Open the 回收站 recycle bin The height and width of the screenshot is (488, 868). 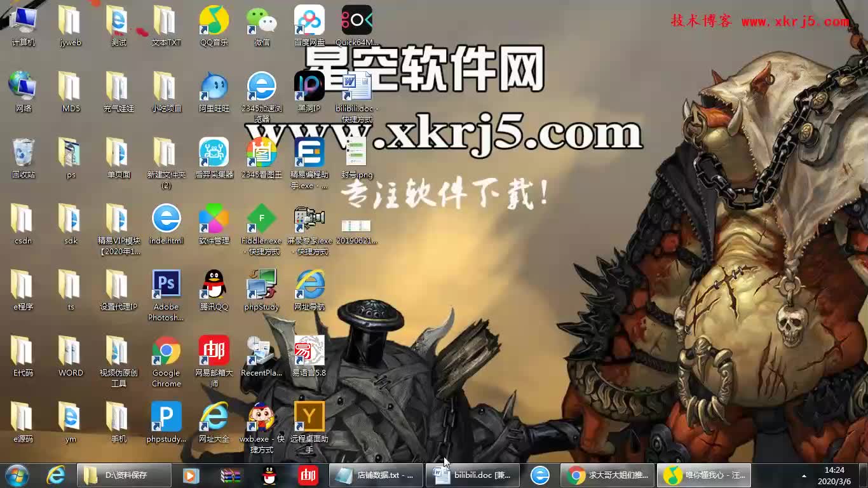(x=24, y=158)
